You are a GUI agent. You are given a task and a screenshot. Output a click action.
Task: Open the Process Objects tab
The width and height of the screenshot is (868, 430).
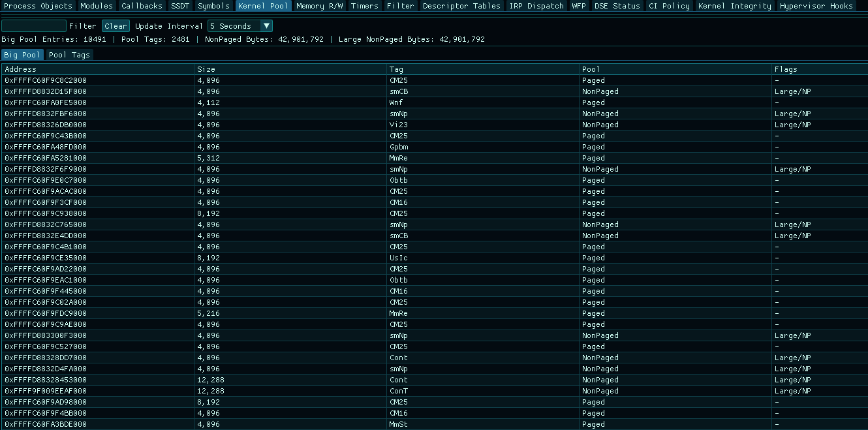tap(39, 6)
